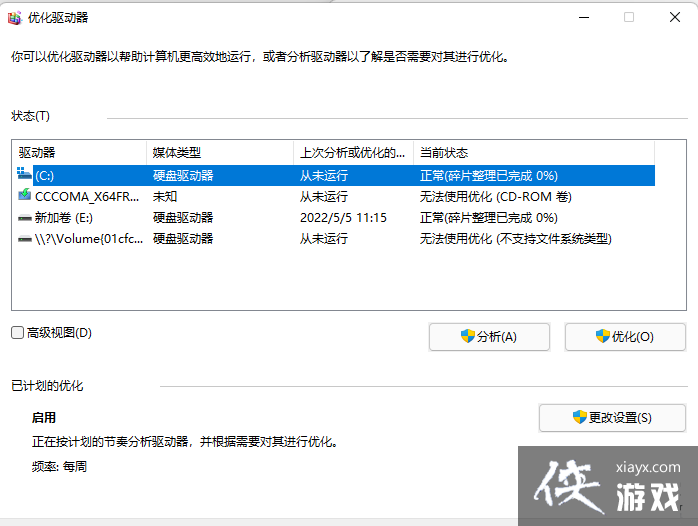The image size is (698, 526).
Task: Select the (C:) drive row name
Action: [x=45, y=176]
